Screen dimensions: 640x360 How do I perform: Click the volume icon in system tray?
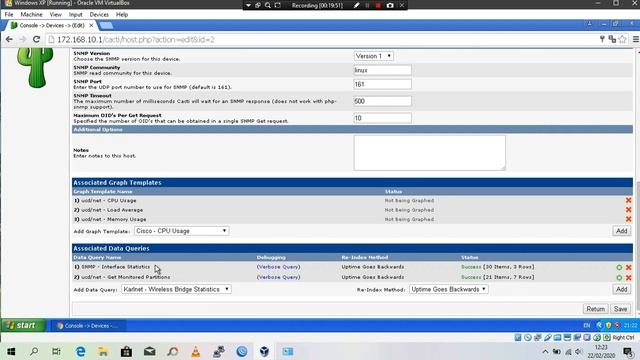(578, 351)
